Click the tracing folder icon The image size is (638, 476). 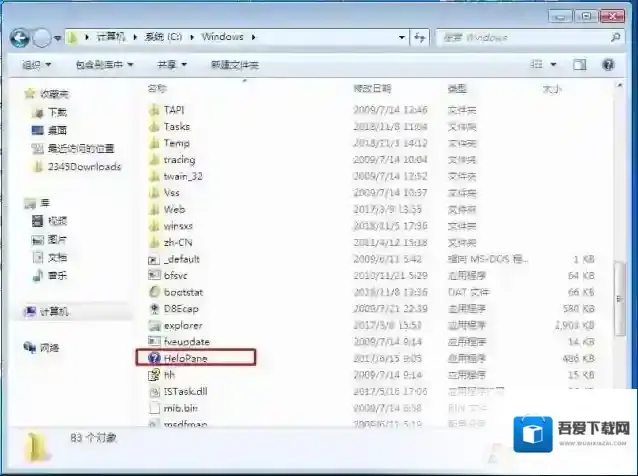tap(154, 159)
